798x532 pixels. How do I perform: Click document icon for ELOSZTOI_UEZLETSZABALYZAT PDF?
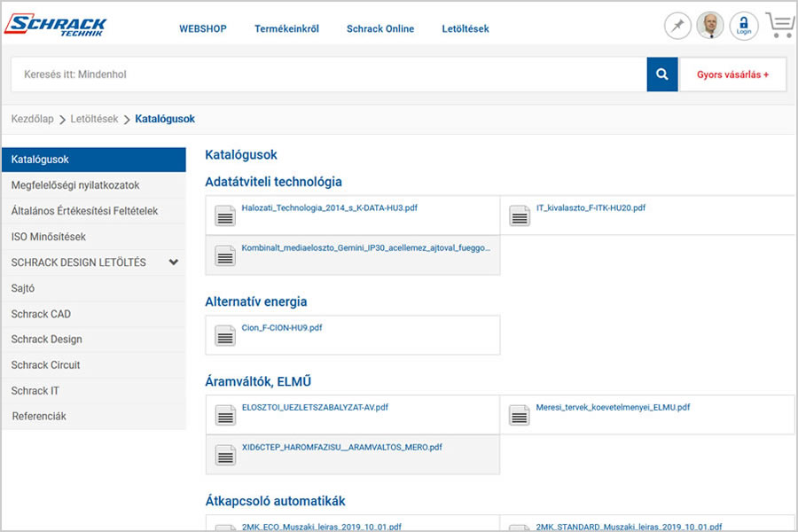pos(225,415)
